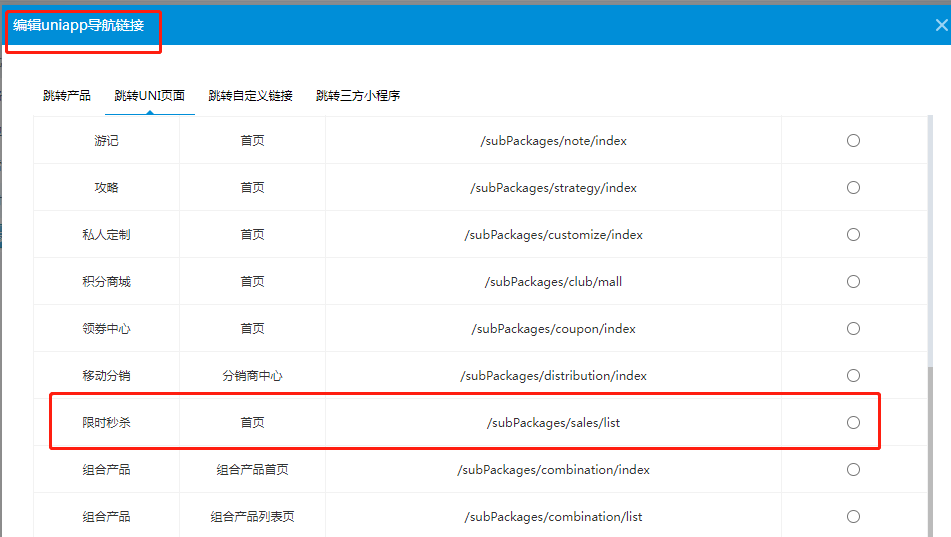Switch to the 跳转产品 tab
Image resolution: width=951 pixels, height=537 pixels.
(67, 96)
